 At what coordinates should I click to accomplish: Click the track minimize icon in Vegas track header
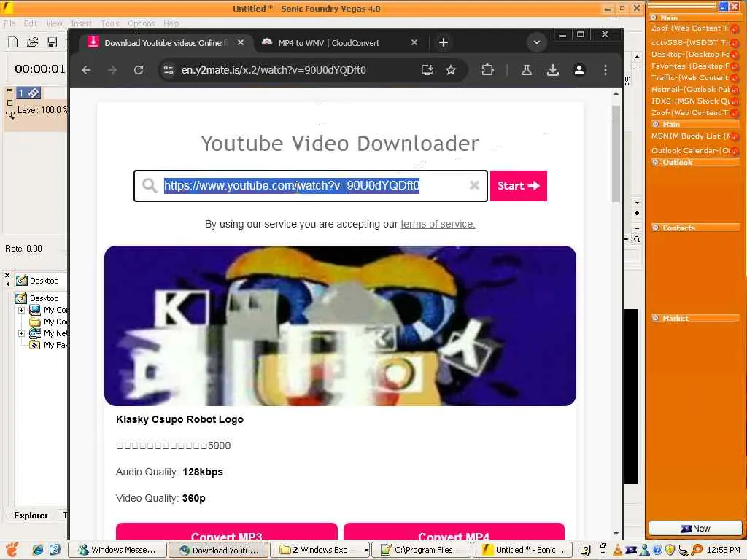tap(9, 90)
